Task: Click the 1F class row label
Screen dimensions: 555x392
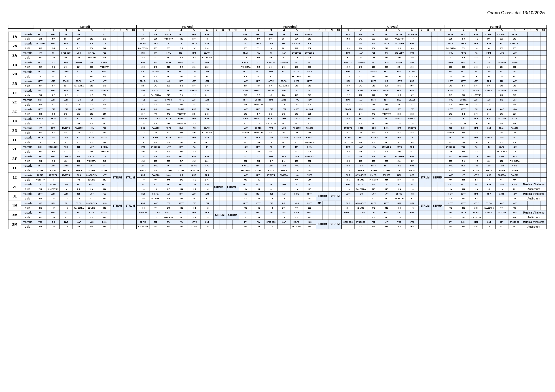Action: [x=15, y=168]
